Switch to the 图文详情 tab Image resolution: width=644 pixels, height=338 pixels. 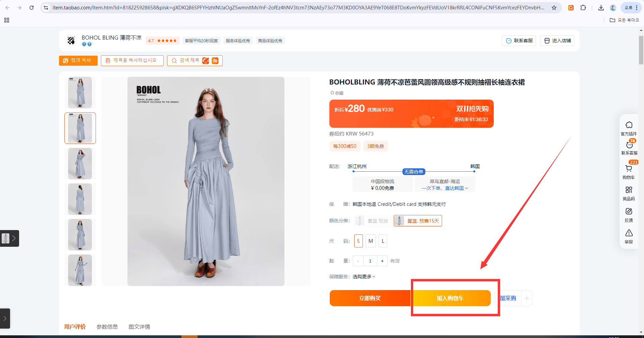coord(139,327)
